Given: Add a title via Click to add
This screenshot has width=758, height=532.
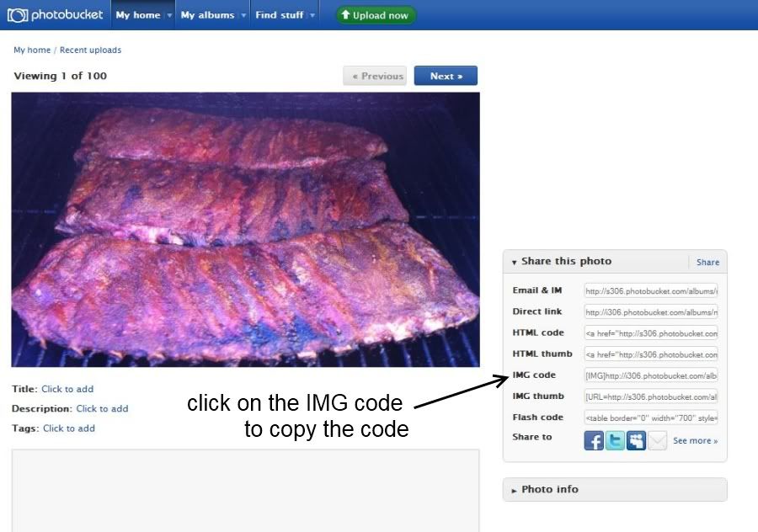Looking at the screenshot, I should [67, 389].
